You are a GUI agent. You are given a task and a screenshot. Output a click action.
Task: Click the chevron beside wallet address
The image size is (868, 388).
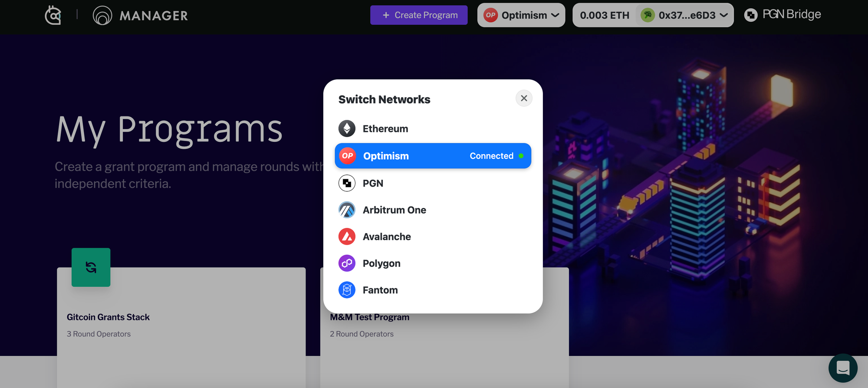tap(724, 15)
